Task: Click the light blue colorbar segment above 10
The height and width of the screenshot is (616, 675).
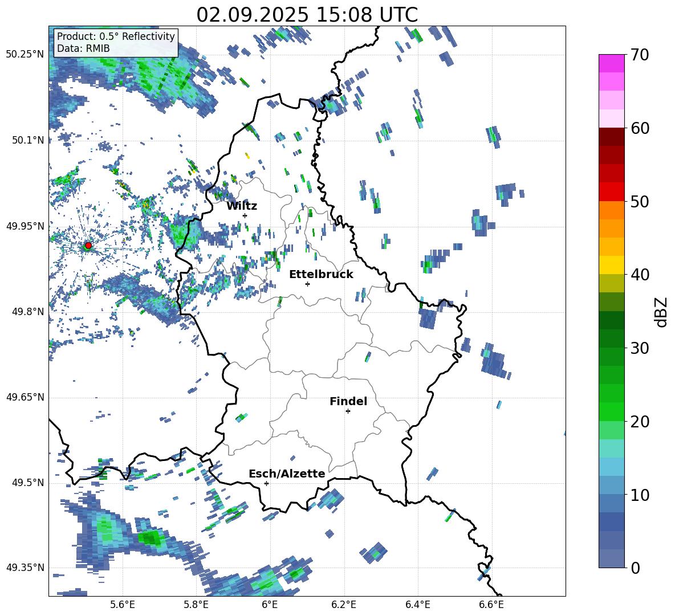Action: pyautogui.click(x=611, y=467)
